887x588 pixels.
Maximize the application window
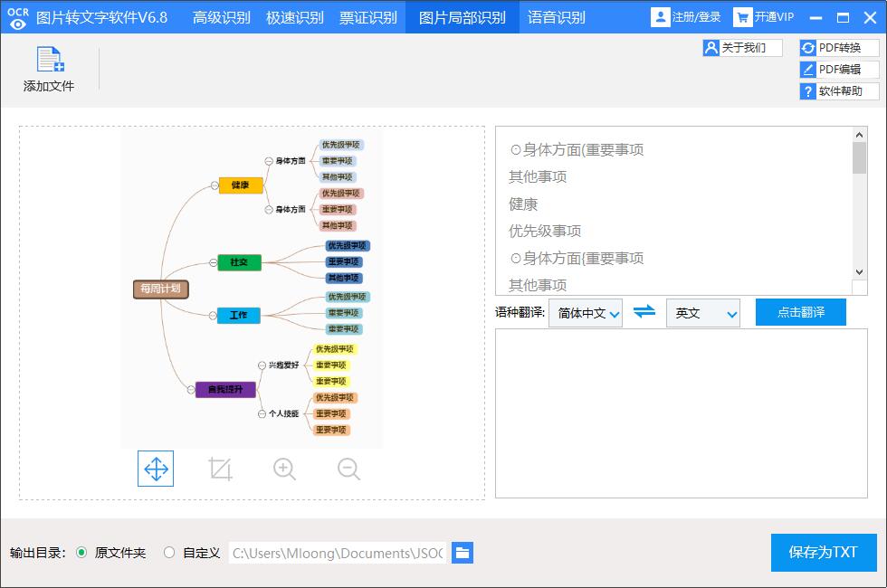[843, 17]
